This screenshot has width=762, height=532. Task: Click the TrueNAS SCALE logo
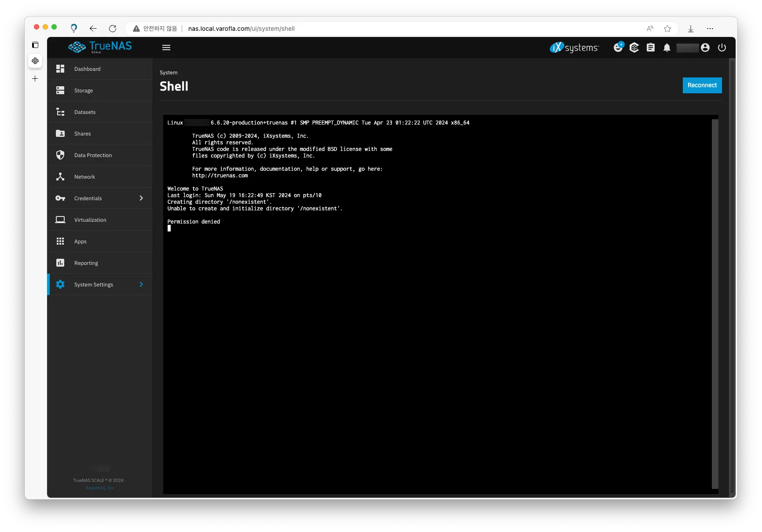[x=100, y=47]
